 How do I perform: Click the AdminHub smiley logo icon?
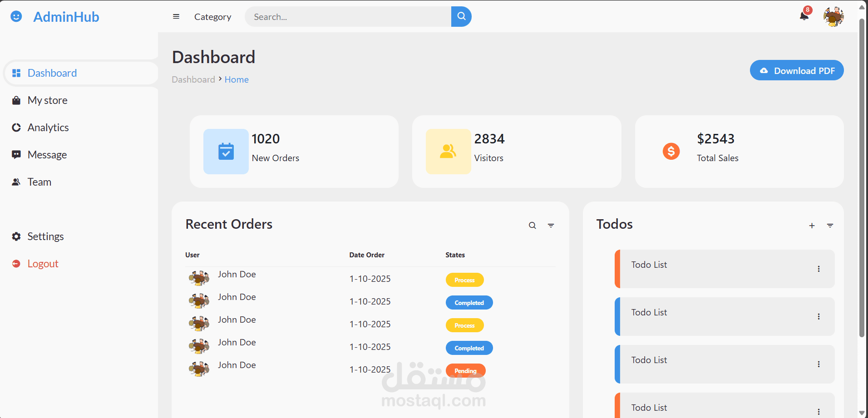point(16,17)
